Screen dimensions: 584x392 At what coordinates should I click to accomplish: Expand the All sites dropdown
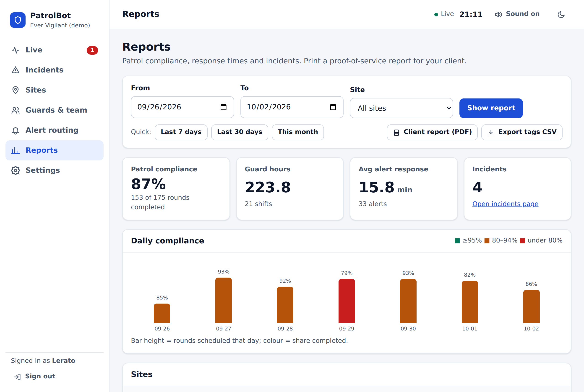pos(401,108)
